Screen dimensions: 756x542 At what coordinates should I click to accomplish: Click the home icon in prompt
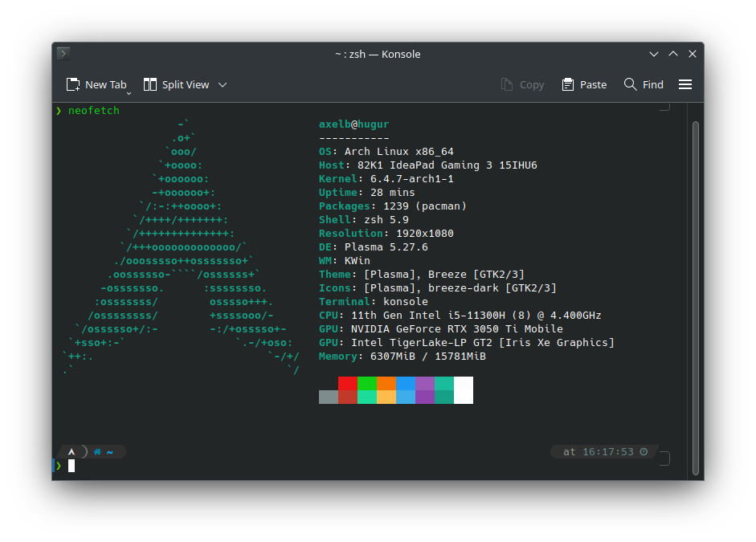click(97, 452)
